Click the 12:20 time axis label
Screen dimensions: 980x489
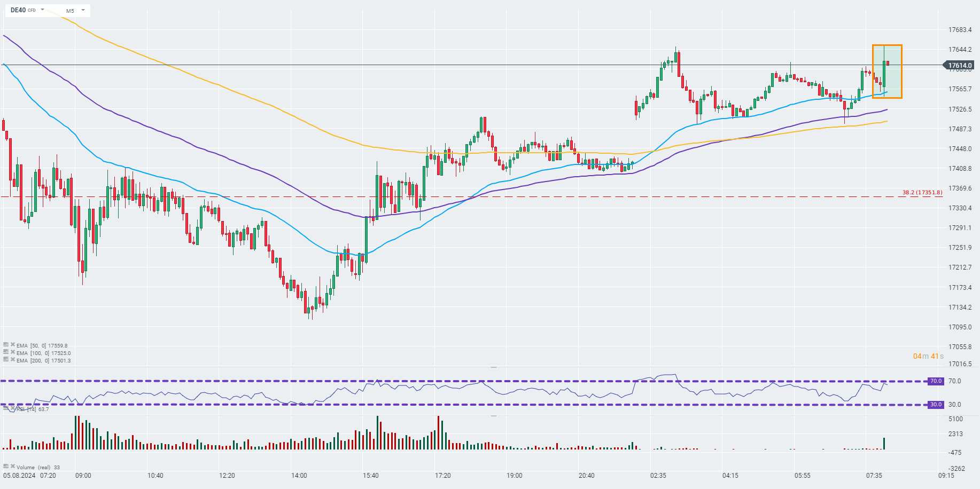(227, 475)
